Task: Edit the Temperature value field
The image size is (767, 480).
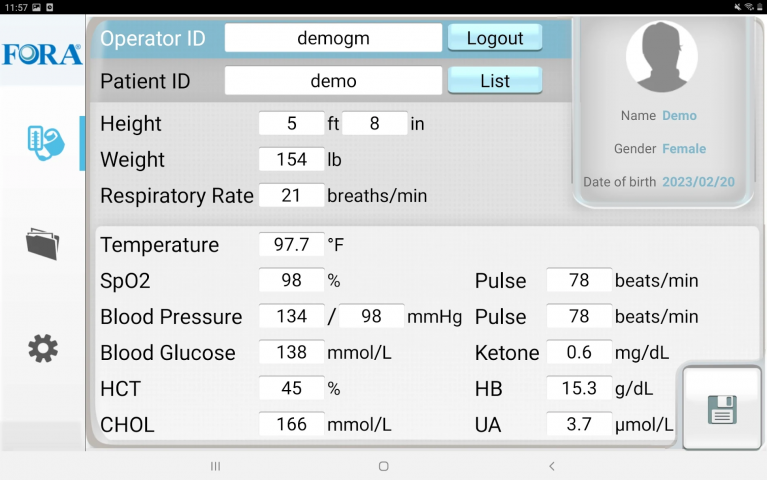Action: (291, 245)
